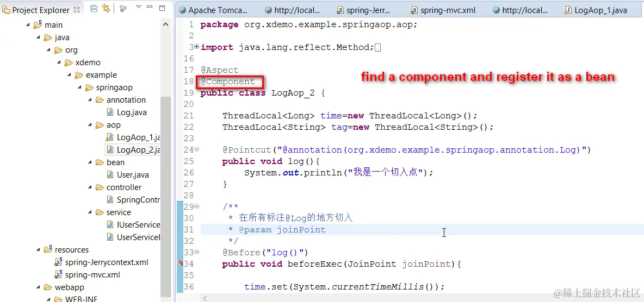This screenshot has width=644, height=302.
Task: Select the springaop package label
Action: (114, 87)
